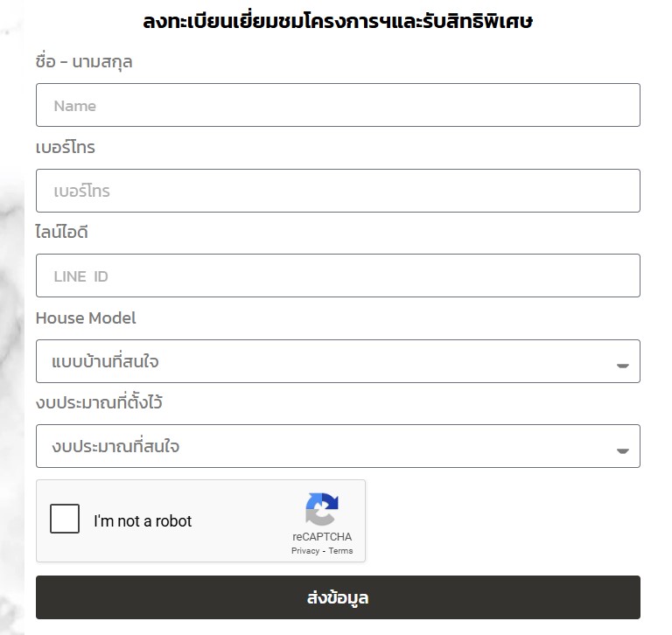Click the House Model dropdown arrow icon
The height and width of the screenshot is (635, 672).
tap(622, 366)
